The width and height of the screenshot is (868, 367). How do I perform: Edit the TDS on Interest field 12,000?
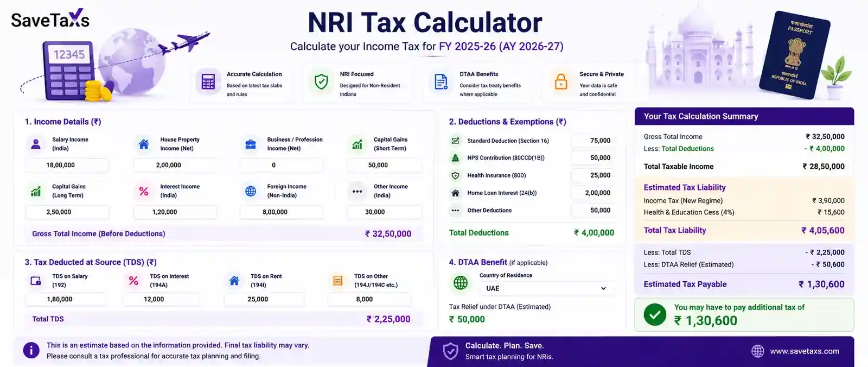(162, 299)
